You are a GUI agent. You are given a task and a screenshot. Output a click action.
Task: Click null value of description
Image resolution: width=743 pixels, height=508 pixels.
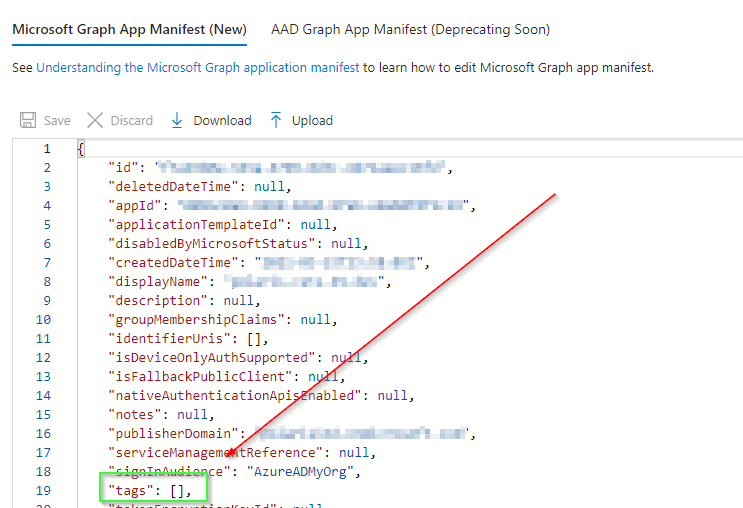pyautogui.click(x=239, y=300)
